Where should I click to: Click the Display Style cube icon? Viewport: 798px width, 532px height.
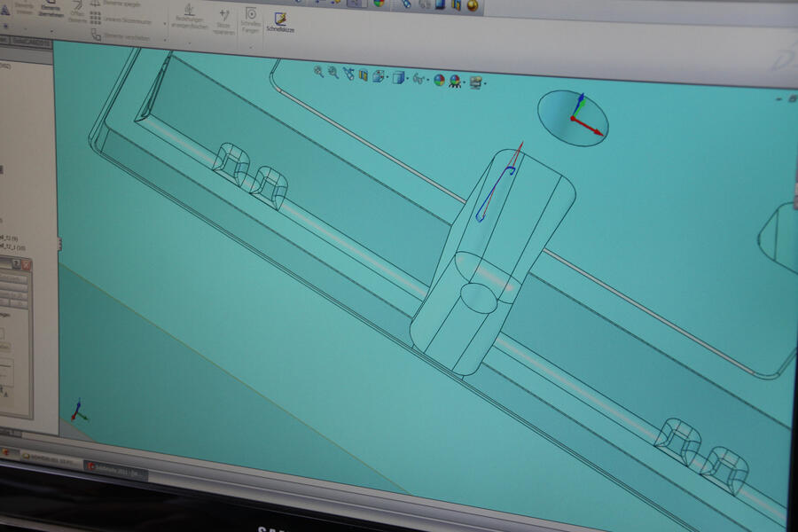tap(398, 77)
